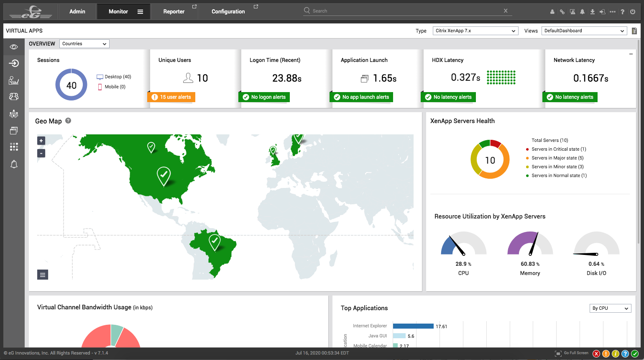This screenshot has width=644, height=360.
Task: Open the Reporter tab
Action: pyautogui.click(x=174, y=12)
